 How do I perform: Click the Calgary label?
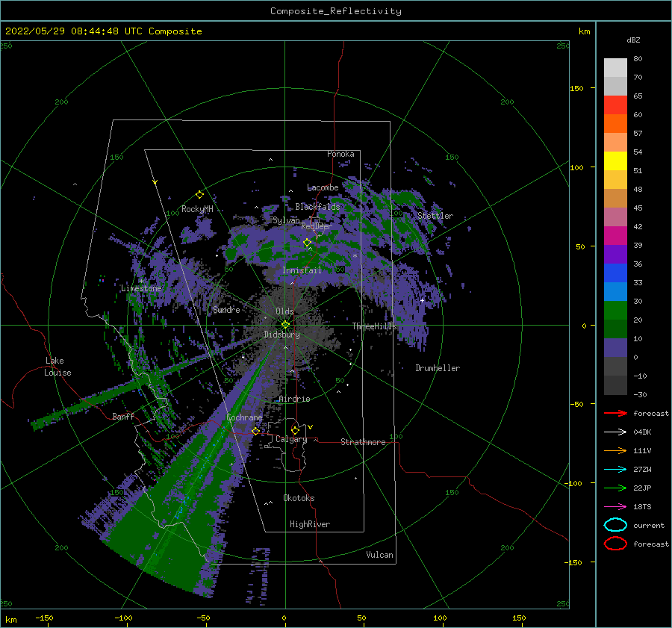pos(291,439)
